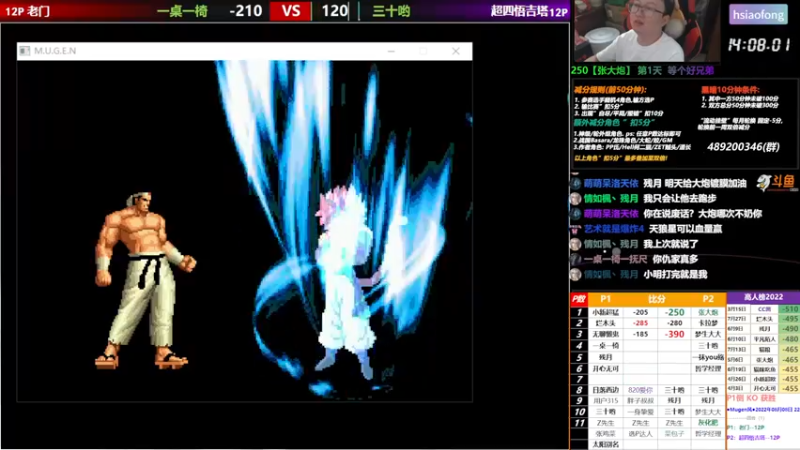Click the red VS badge in scoreboard

[x=290, y=11]
